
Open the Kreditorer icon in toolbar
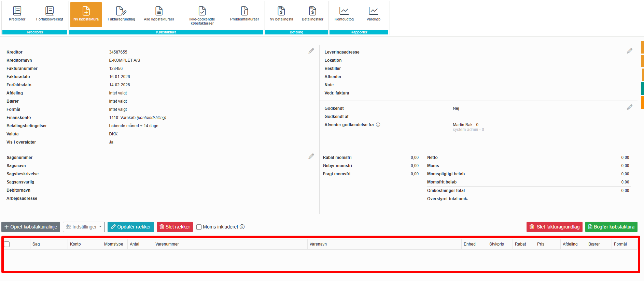17,14
